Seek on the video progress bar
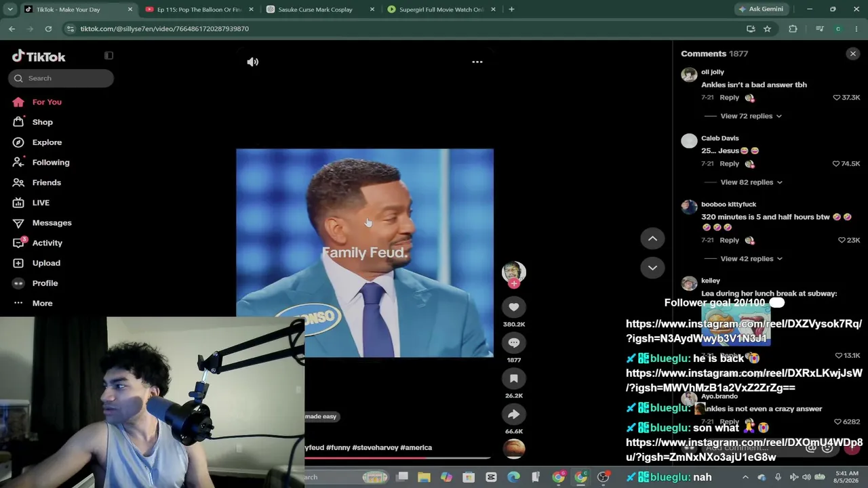This screenshot has height=488, width=868. coord(397,458)
